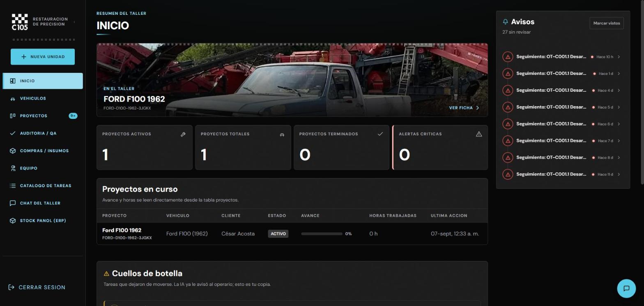
Task: Click the Equipo person icon
Action: [x=13, y=168]
